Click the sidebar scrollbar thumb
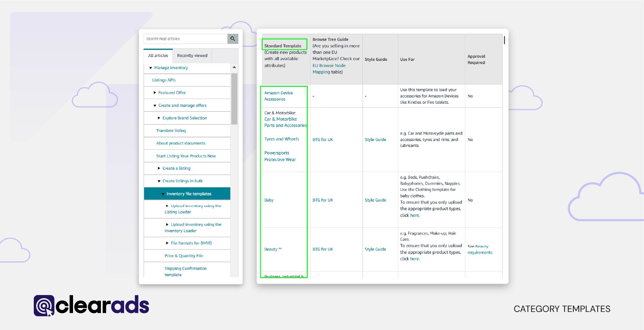The image size is (644, 330). tap(234, 99)
